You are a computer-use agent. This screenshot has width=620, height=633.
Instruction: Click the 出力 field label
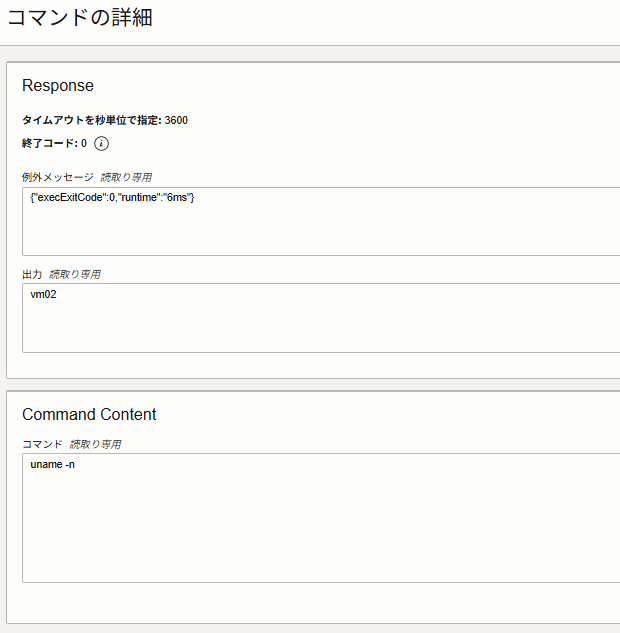click(x=32, y=275)
